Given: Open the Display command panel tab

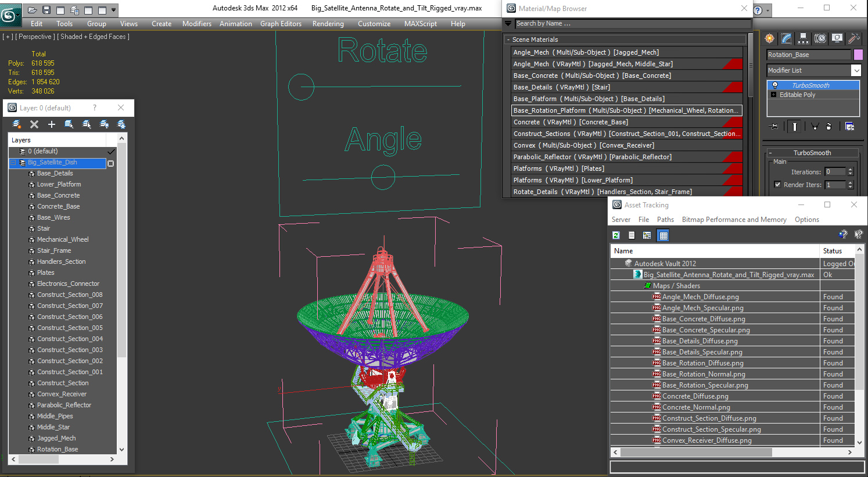Looking at the screenshot, I should click(837, 38).
